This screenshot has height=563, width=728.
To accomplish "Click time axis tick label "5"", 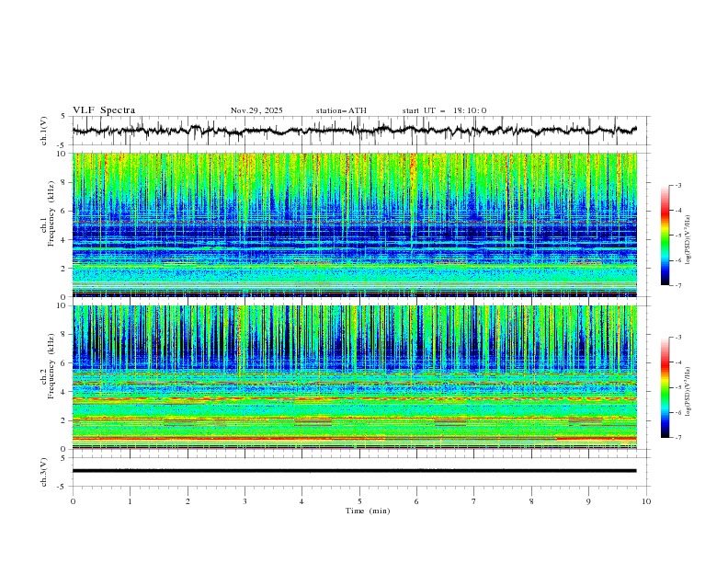I will point(359,501).
